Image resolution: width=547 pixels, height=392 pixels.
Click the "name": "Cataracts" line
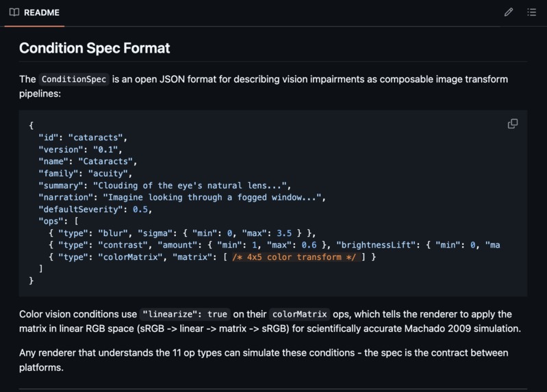pyautogui.click(x=88, y=161)
